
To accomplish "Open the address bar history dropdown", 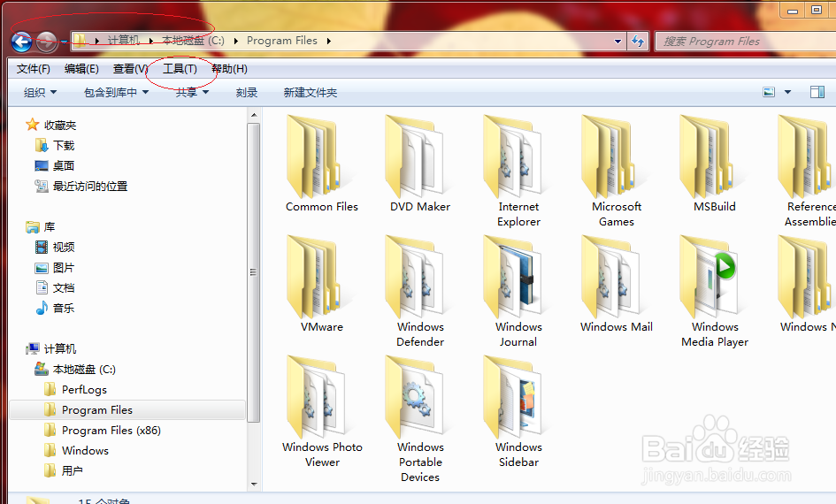I will (617, 41).
